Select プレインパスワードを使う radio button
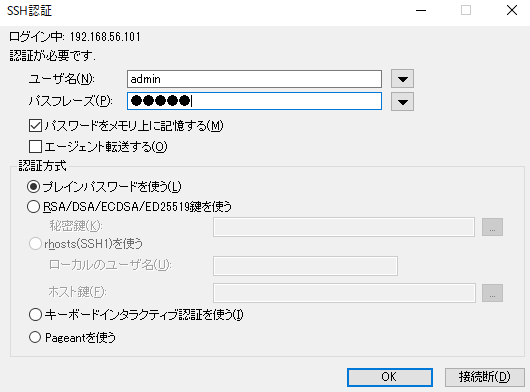 coord(33,187)
